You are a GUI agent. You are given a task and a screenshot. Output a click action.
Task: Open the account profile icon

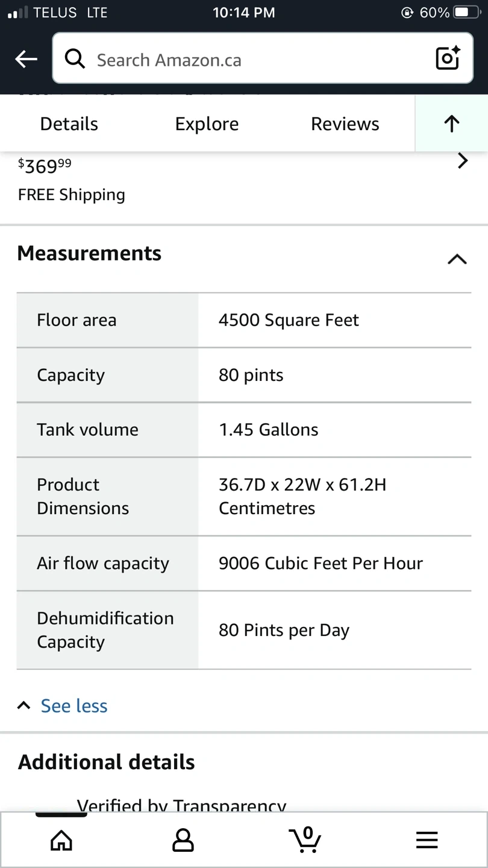click(183, 840)
